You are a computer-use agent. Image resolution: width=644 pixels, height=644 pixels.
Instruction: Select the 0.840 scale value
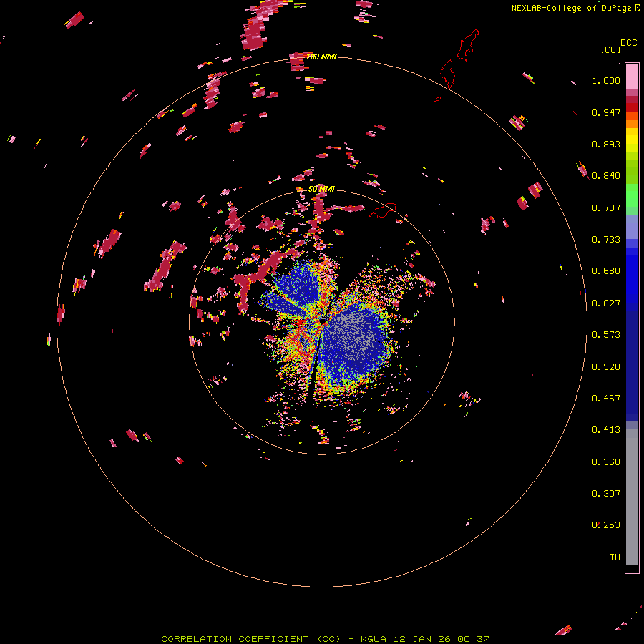pos(606,176)
